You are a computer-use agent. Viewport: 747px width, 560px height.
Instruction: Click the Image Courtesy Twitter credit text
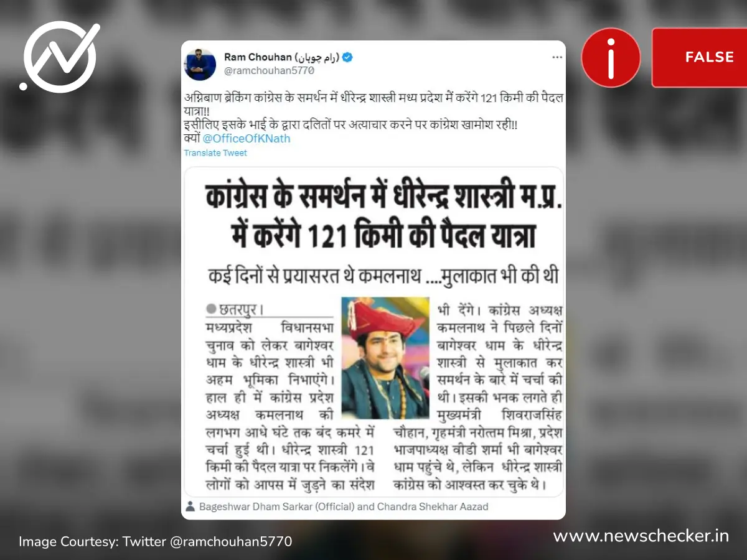click(x=155, y=541)
